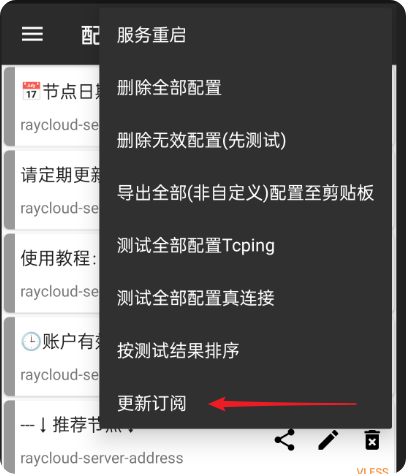Tap the clock emoji account entry

click(x=52, y=357)
